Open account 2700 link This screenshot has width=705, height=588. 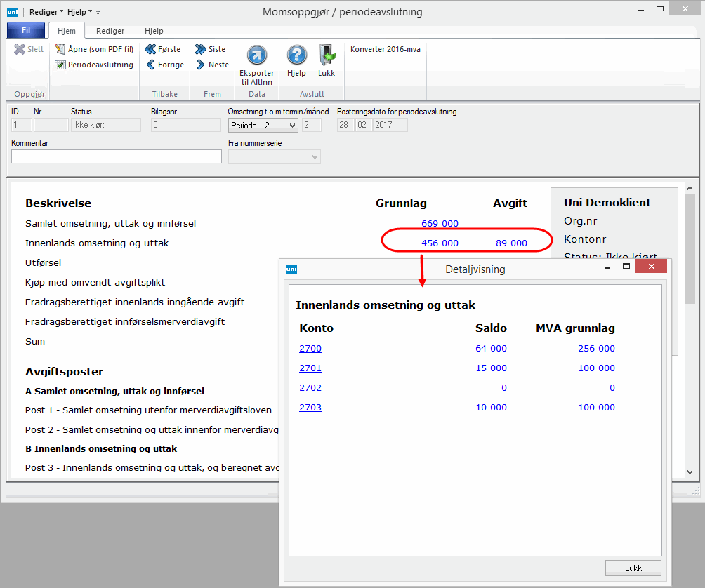pos(310,349)
